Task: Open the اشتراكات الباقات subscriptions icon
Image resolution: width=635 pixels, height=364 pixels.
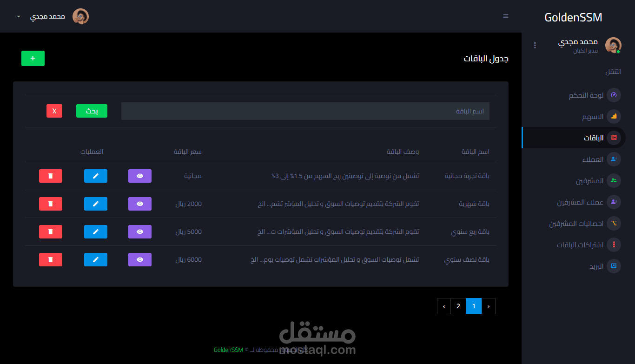Action: [614, 245]
